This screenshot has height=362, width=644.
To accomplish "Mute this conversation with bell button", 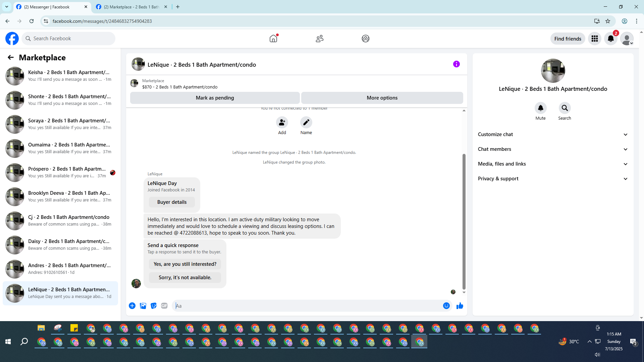I will pyautogui.click(x=540, y=108).
